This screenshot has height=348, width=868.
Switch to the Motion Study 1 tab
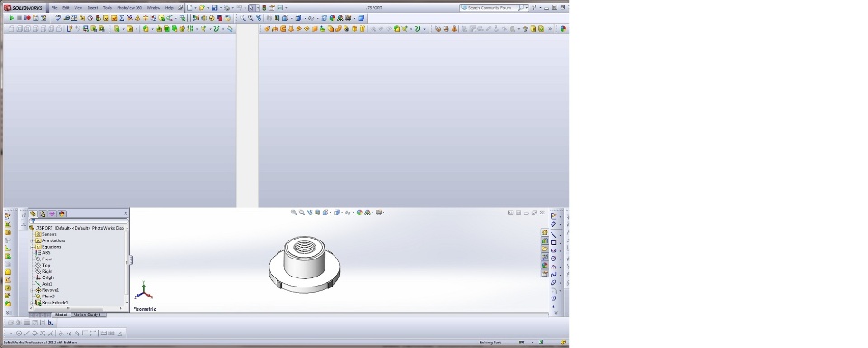[88, 315]
